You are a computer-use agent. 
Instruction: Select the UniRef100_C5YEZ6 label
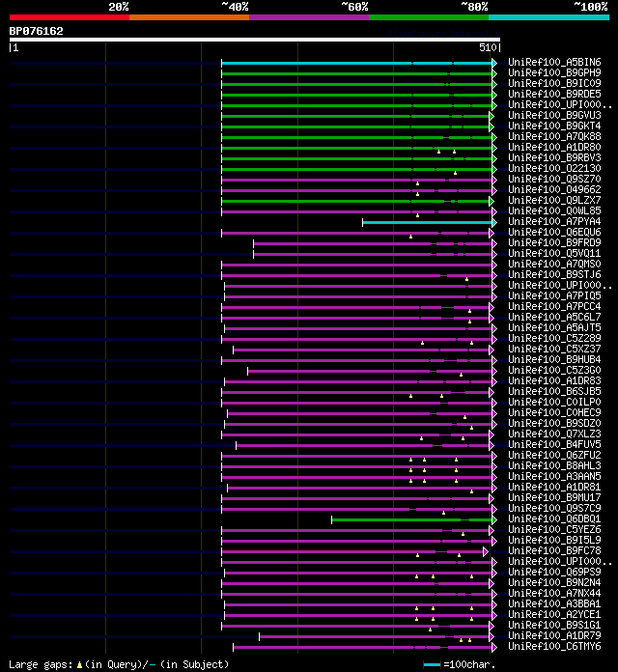(554, 529)
